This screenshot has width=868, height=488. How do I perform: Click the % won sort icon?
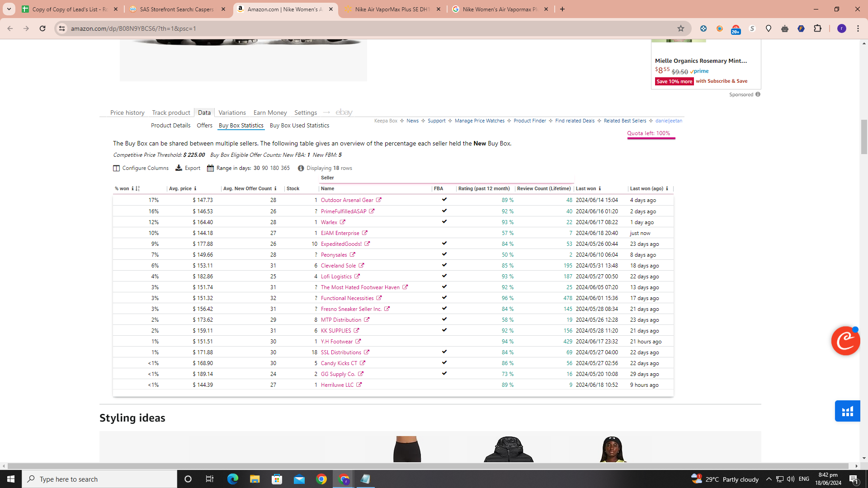[x=137, y=189]
